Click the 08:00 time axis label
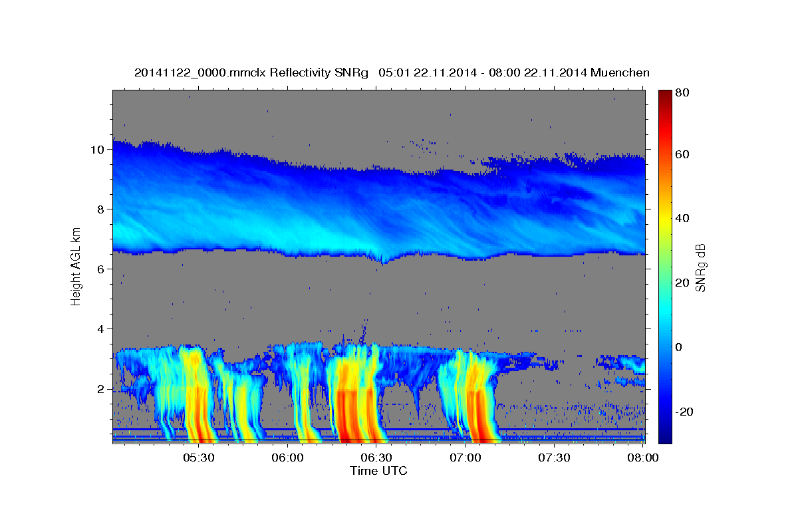798x532 pixels. point(643,458)
